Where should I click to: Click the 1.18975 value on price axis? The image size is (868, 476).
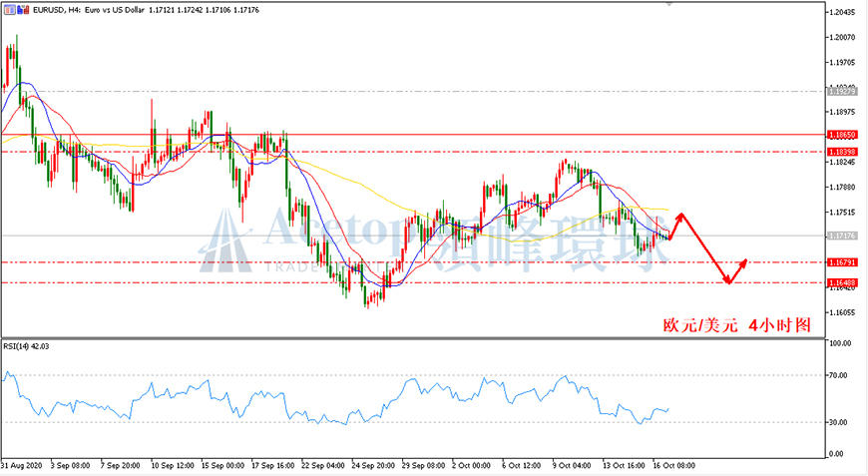point(842,112)
